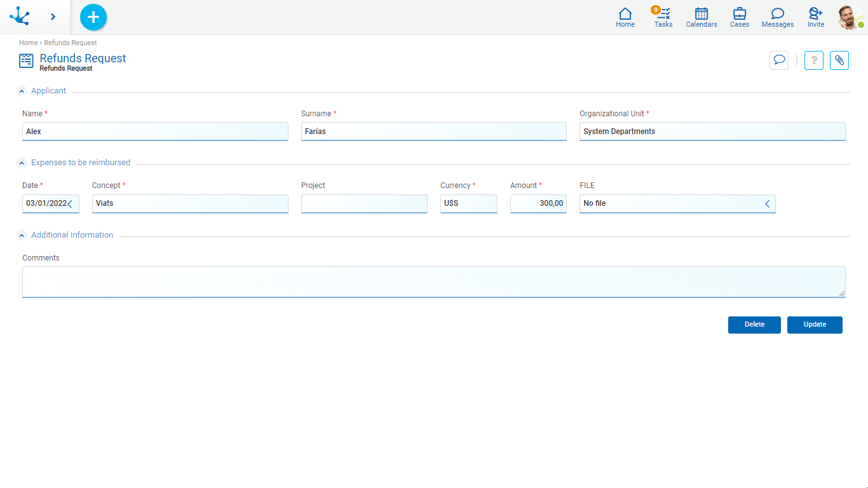
Task: Collapse the Additional Information section
Action: coord(22,235)
